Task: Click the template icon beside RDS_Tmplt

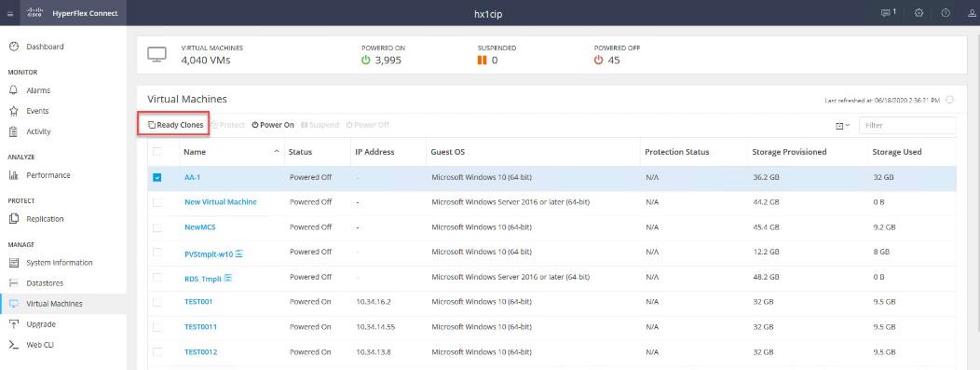Action: point(228,278)
